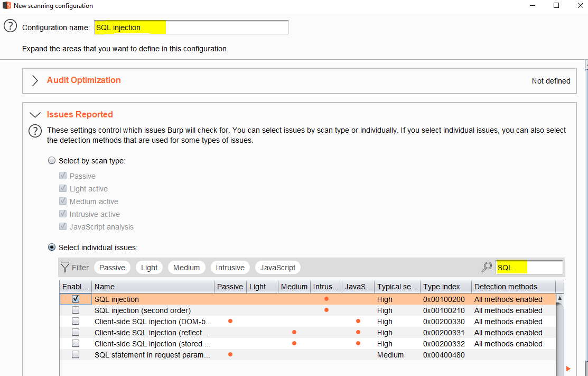Click the Configuration name input field
Screen dimensions: 588x376
click(x=191, y=27)
